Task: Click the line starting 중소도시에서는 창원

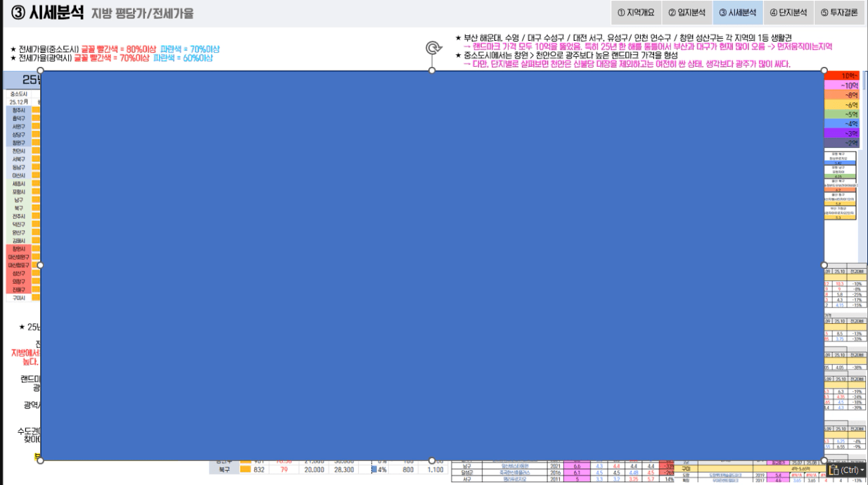Action: (x=566, y=55)
